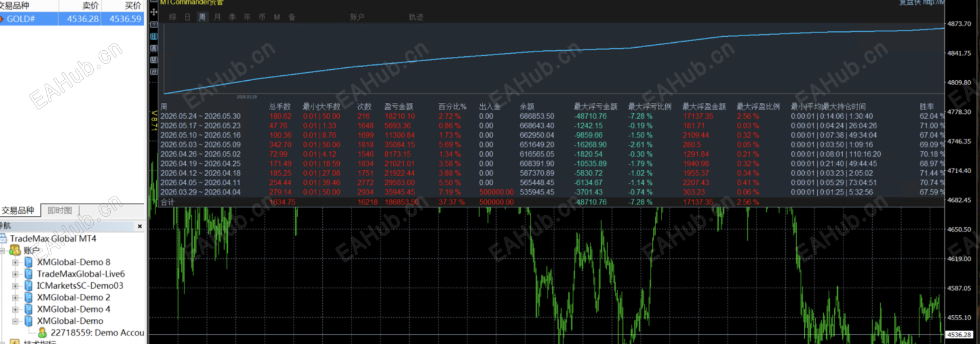980x344 pixels.
Task: Click the 余额 column header
Action: pos(527,107)
